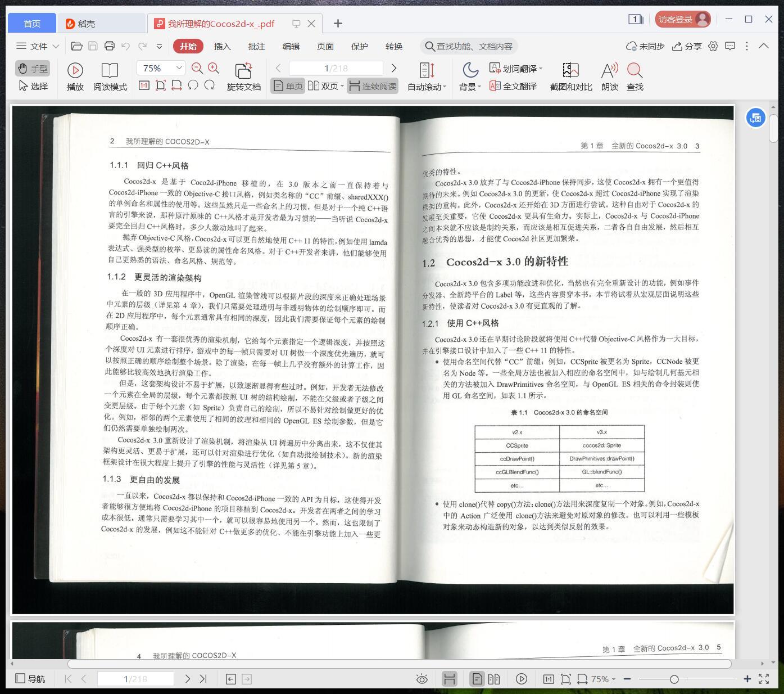This screenshot has width=784, height=694.
Task: Click the undo arrow
Action: point(126,46)
